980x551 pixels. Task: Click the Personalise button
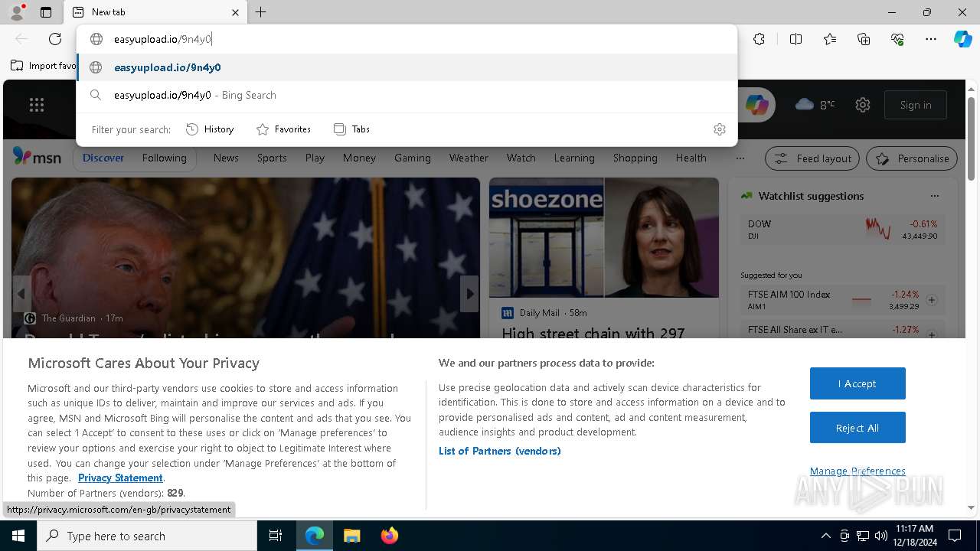click(x=912, y=158)
